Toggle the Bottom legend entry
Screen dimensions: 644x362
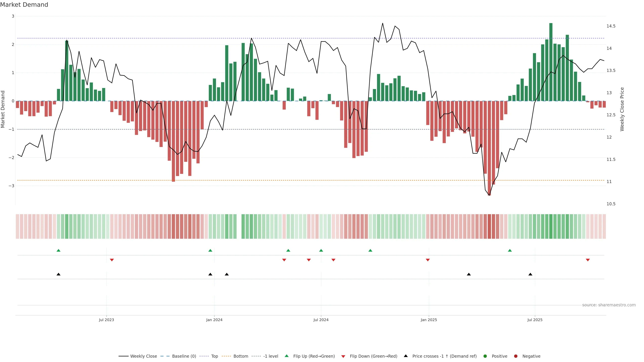[240, 356]
